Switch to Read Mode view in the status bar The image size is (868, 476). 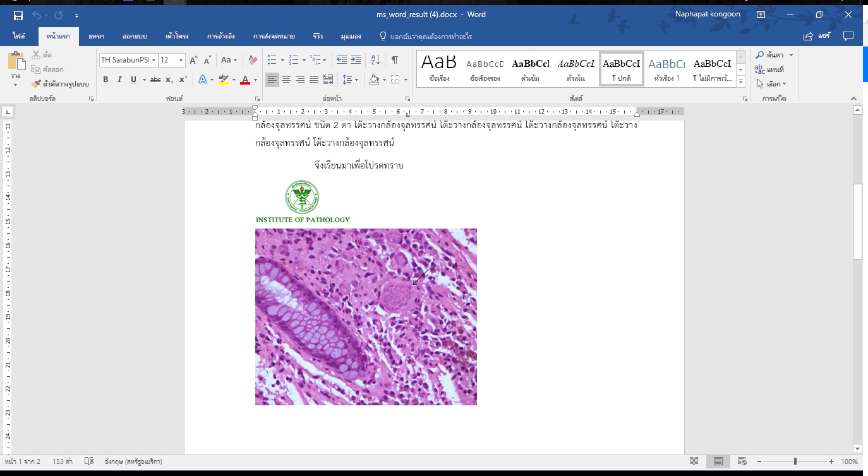(694, 461)
